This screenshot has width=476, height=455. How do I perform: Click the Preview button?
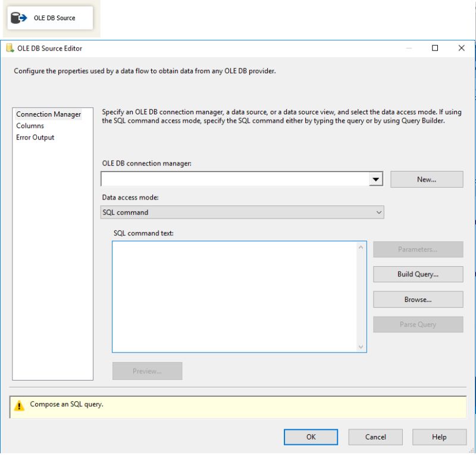147,370
